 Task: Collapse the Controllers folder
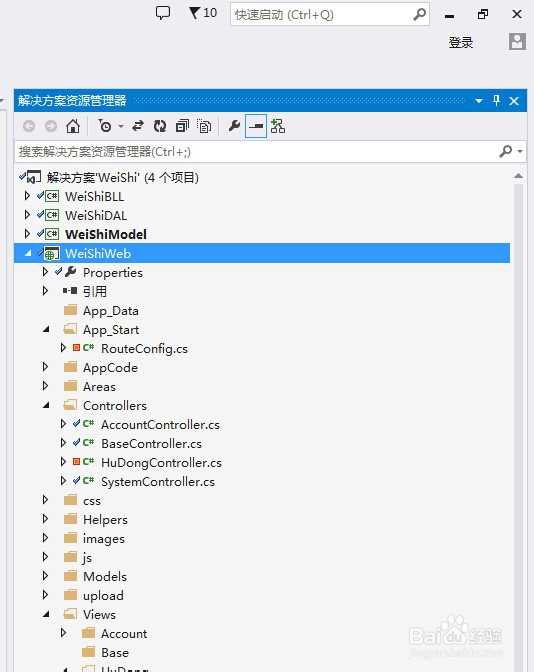[46, 405]
